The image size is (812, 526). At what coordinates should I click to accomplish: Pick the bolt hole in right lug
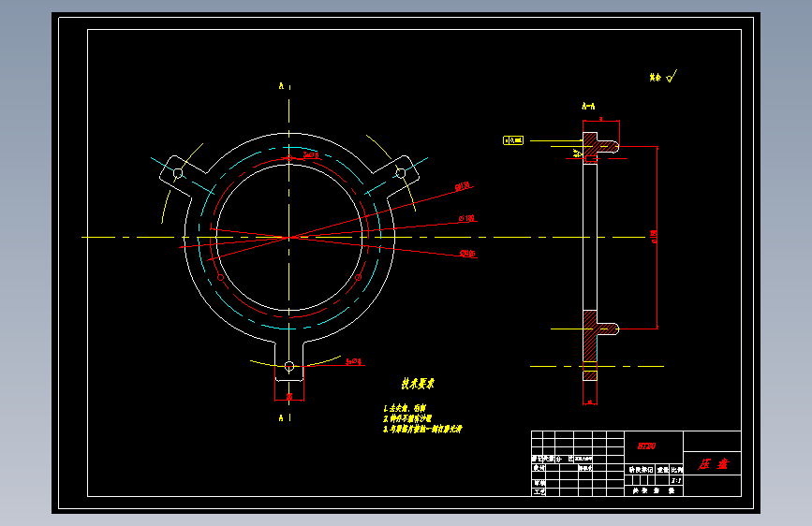[x=400, y=173]
